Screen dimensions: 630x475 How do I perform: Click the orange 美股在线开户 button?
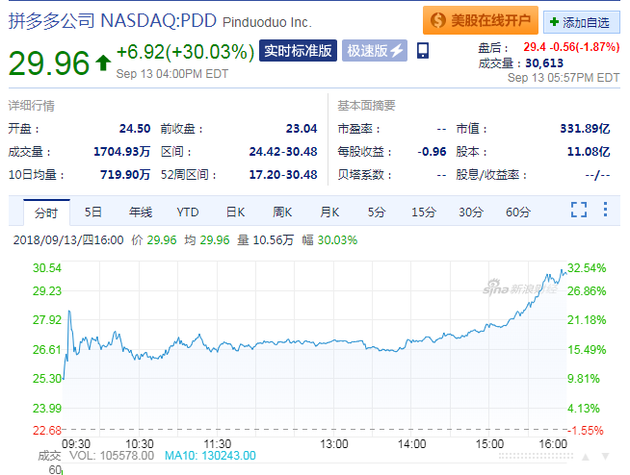tap(480, 20)
